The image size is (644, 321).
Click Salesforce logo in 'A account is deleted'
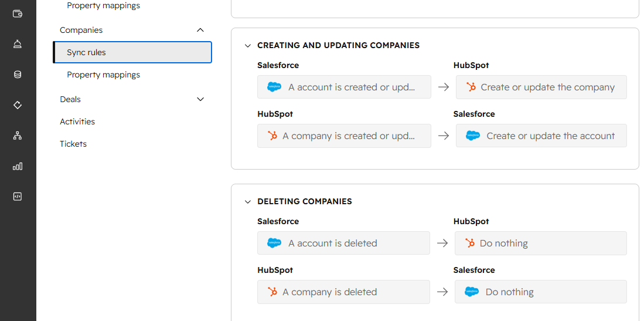[274, 243]
